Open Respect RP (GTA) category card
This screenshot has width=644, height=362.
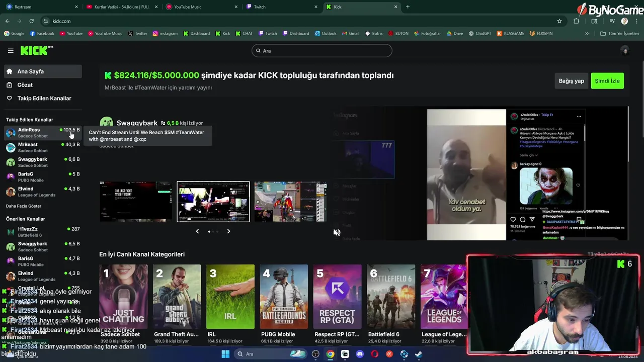click(x=337, y=297)
